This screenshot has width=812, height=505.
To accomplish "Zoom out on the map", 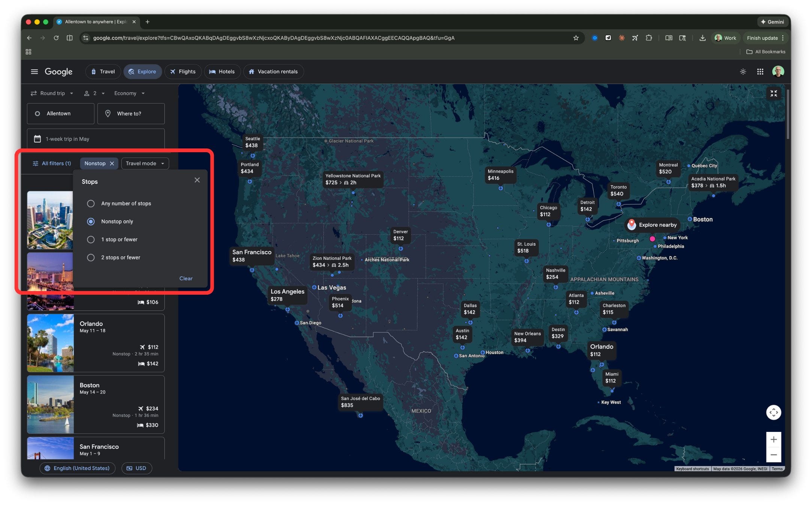I will click(x=773, y=455).
